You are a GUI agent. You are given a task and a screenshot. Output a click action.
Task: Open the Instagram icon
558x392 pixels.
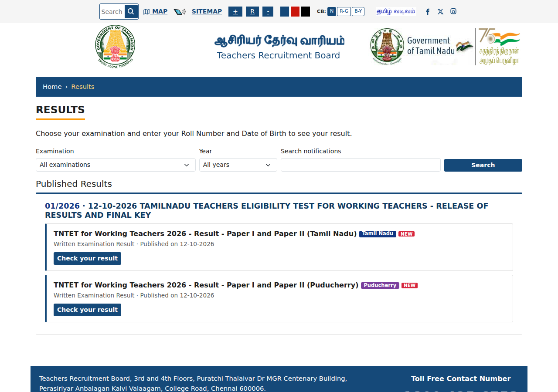[x=453, y=11]
